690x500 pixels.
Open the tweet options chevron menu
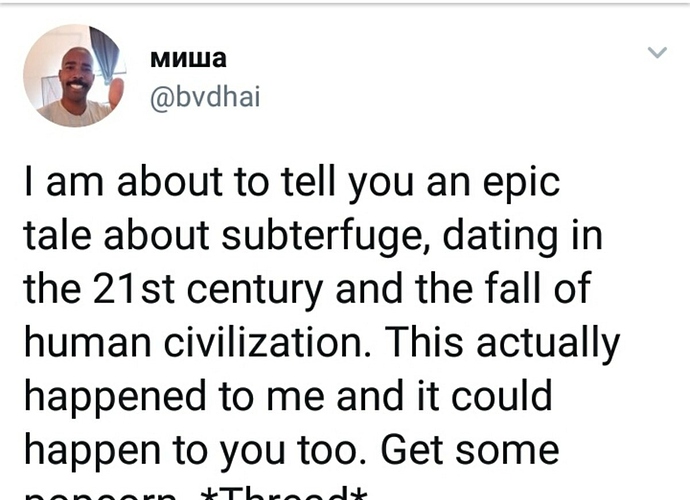(657, 52)
